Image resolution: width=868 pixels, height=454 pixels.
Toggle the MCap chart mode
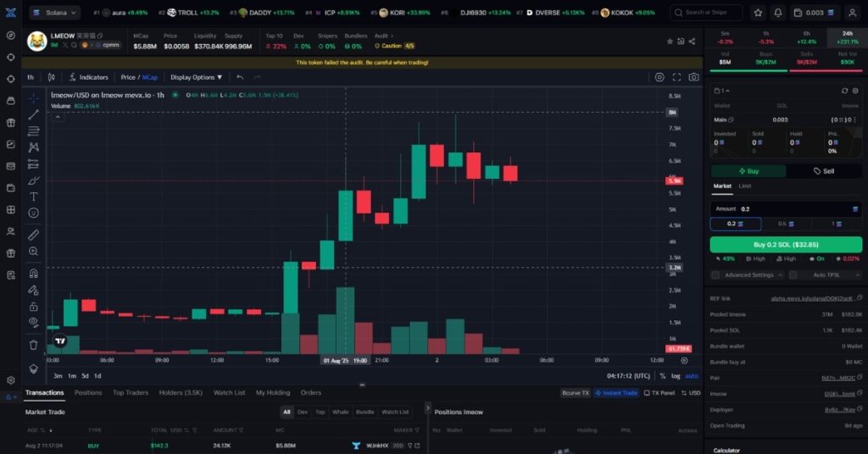coord(150,77)
